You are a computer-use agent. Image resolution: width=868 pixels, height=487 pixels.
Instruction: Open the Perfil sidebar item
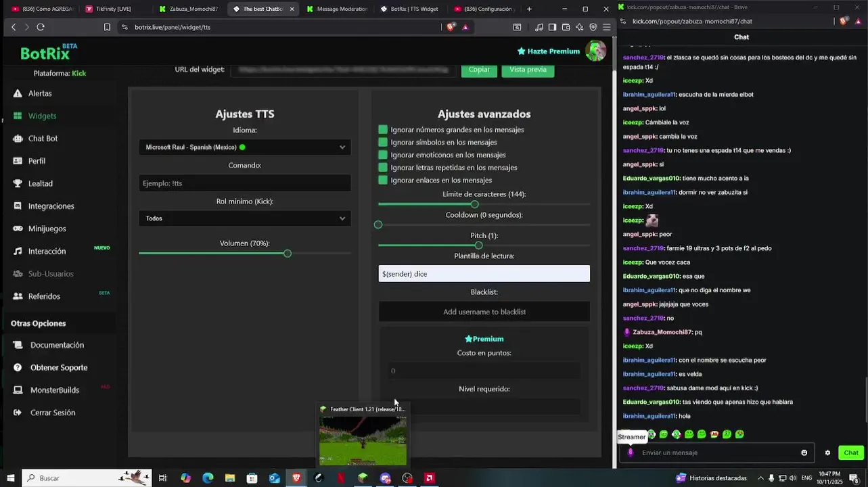click(37, 161)
